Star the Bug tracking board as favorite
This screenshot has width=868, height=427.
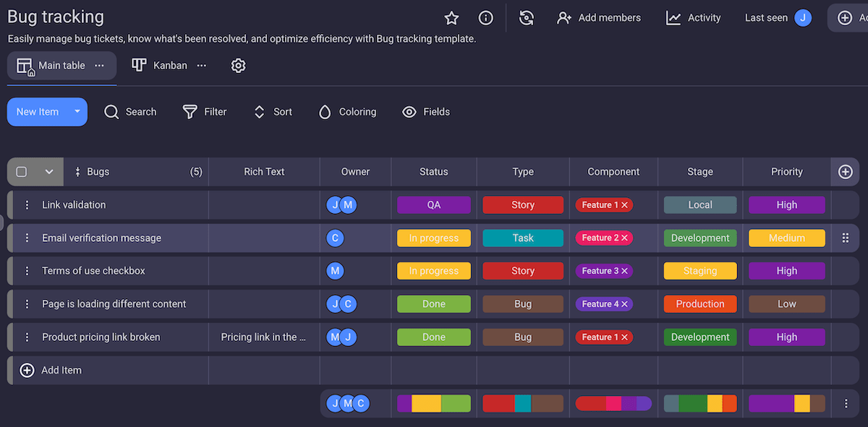point(451,18)
